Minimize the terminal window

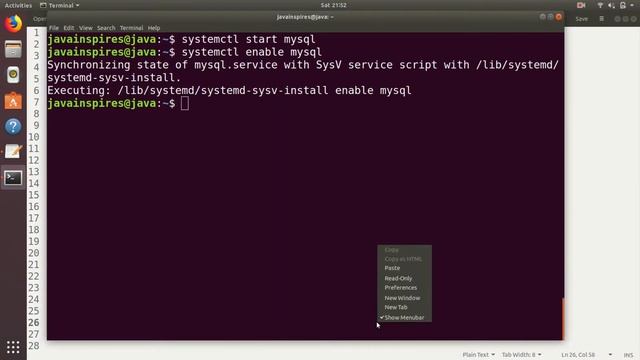tap(542, 17)
